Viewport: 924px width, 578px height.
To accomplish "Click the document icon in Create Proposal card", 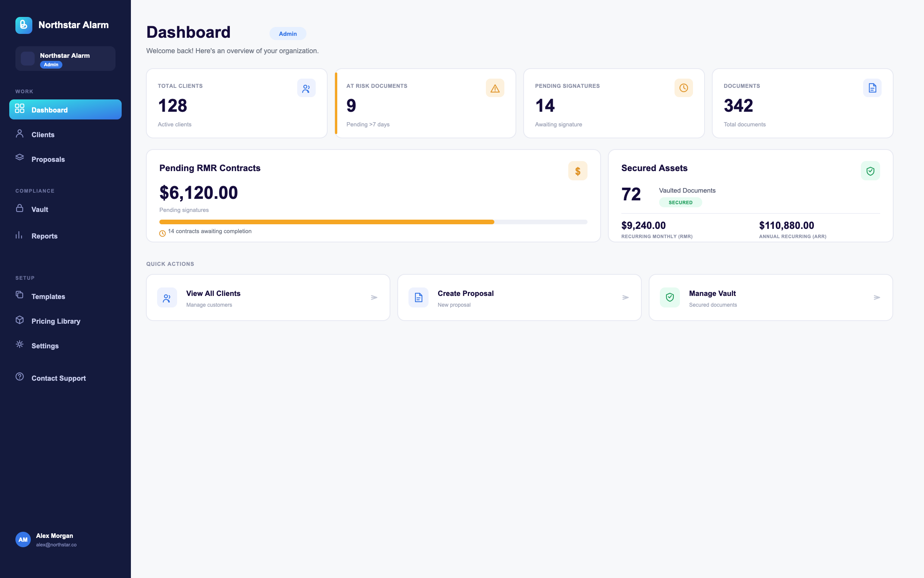I will coord(418,297).
